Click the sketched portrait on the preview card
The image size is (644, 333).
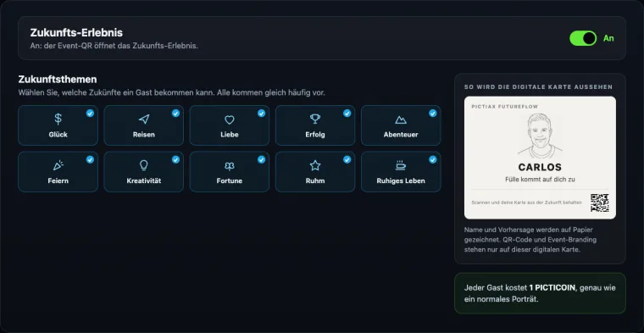pyautogui.click(x=540, y=136)
